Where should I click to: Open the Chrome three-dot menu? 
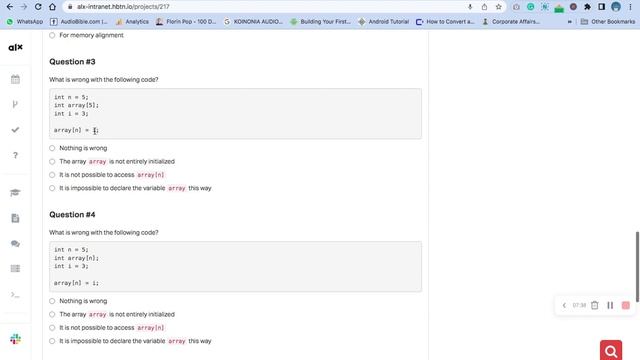pos(630,7)
